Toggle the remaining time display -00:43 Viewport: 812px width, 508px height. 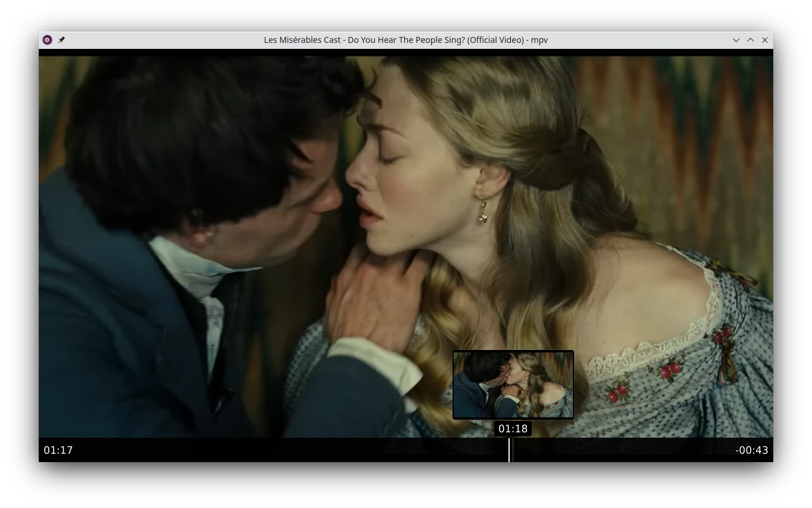point(751,450)
